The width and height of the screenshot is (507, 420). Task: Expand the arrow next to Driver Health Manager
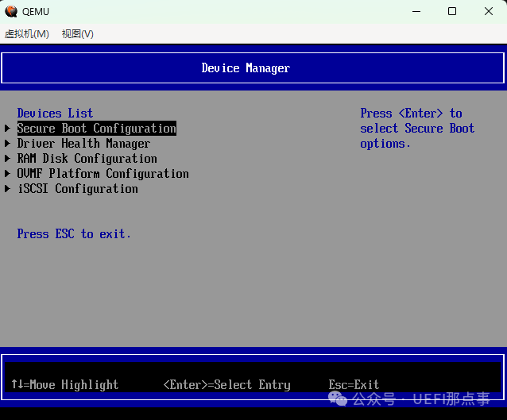(x=8, y=144)
